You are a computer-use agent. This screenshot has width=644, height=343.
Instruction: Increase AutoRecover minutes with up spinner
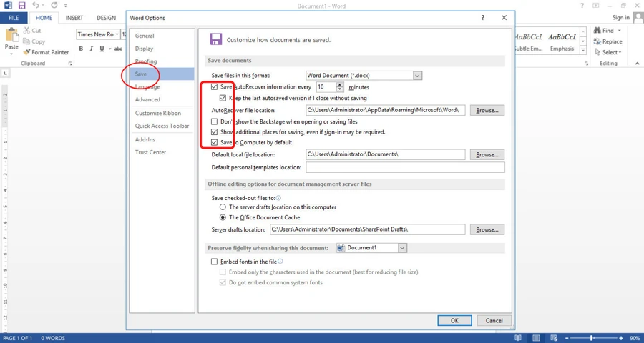(x=340, y=85)
